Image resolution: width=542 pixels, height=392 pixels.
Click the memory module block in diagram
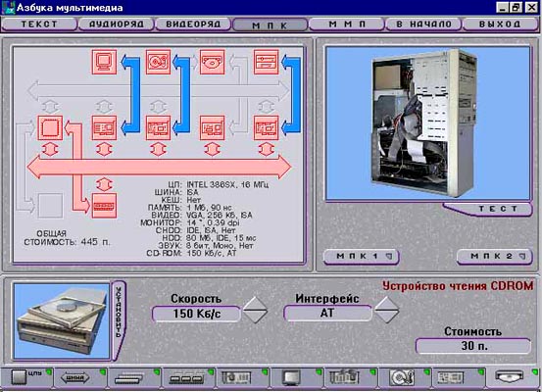click(105, 206)
